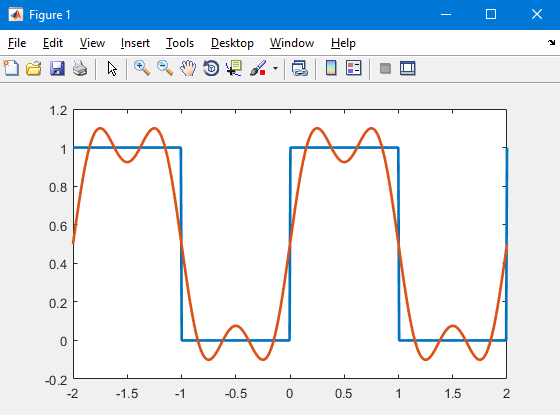The image size is (560, 415).
Task: Save the figure using the floppy icon
Action: (x=57, y=68)
